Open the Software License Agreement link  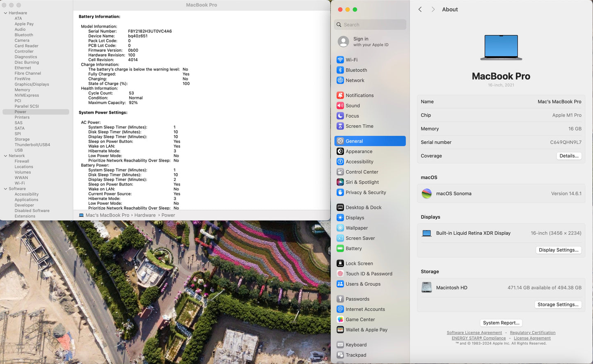[474, 333]
